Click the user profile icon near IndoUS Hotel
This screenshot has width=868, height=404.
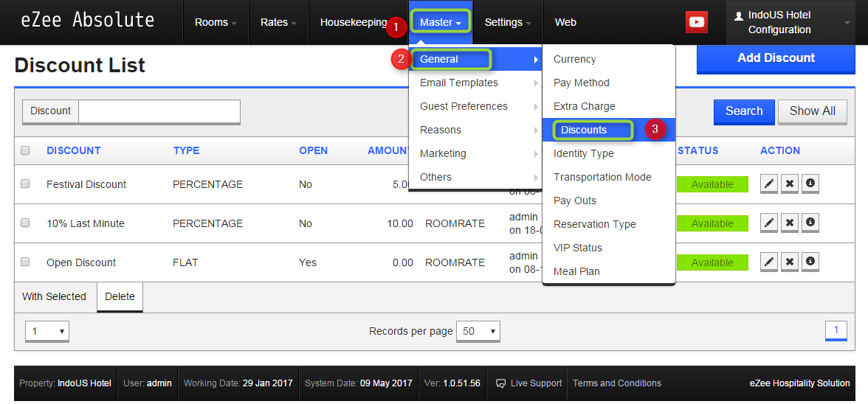738,15
